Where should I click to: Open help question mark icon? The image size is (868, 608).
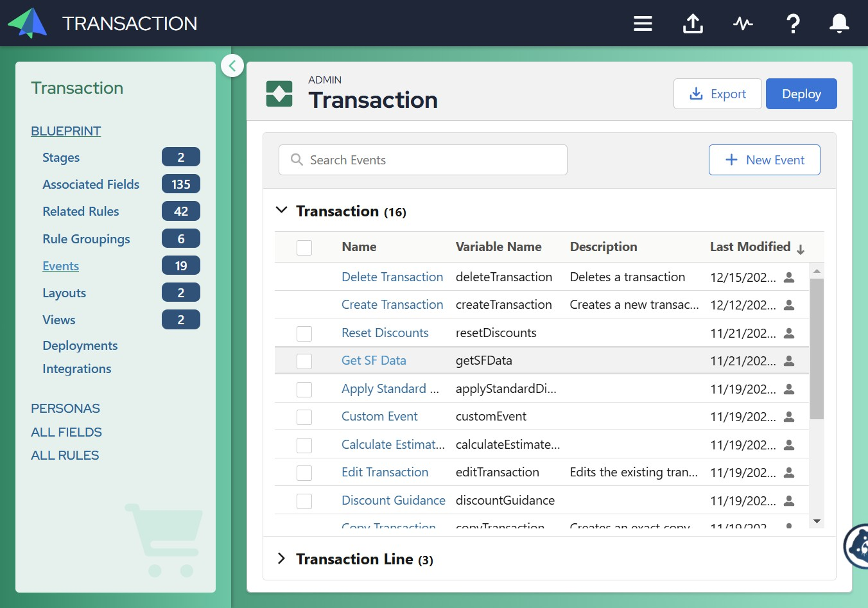tap(793, 24)
